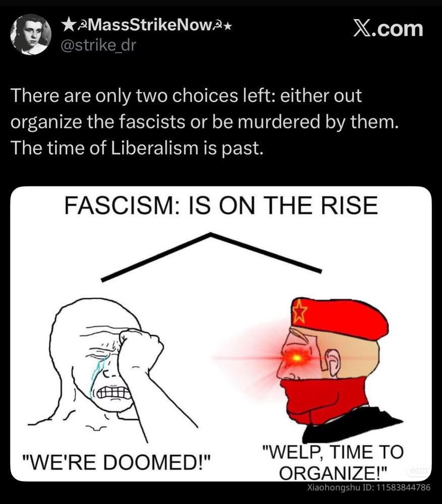Click the glowing red laser eye
The height and width of the screenshot is (504, 442).
pyautogui.click(x=297, y=357)
